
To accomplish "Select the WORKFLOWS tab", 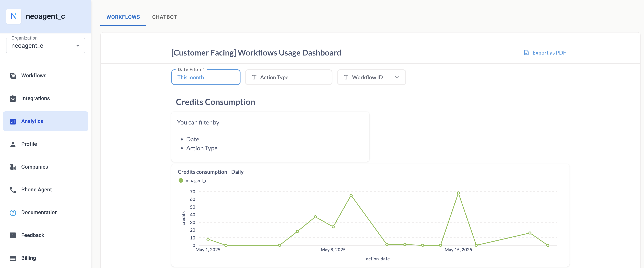I will tap(123, 17).
